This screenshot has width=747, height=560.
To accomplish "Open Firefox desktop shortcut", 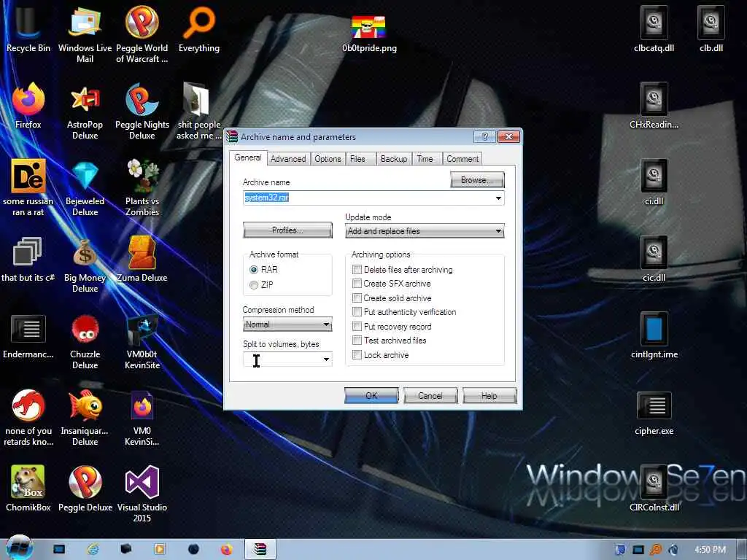I will tap(28, 106).
